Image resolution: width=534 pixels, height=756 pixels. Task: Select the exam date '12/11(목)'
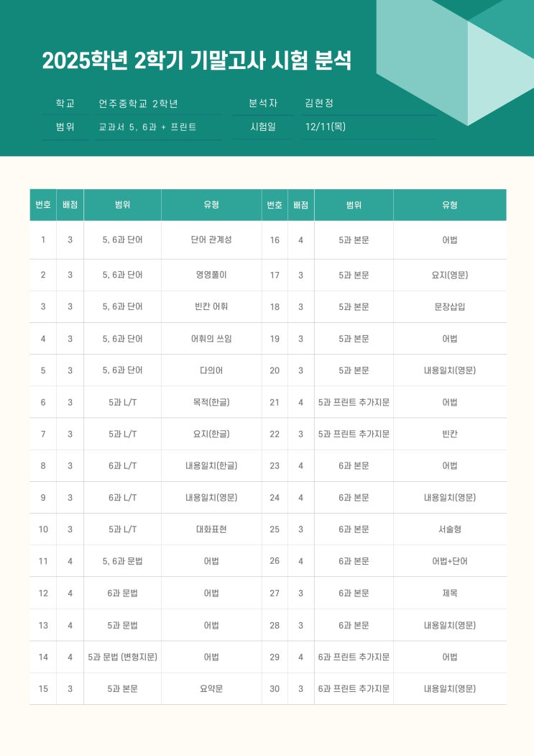coord(326,127)
